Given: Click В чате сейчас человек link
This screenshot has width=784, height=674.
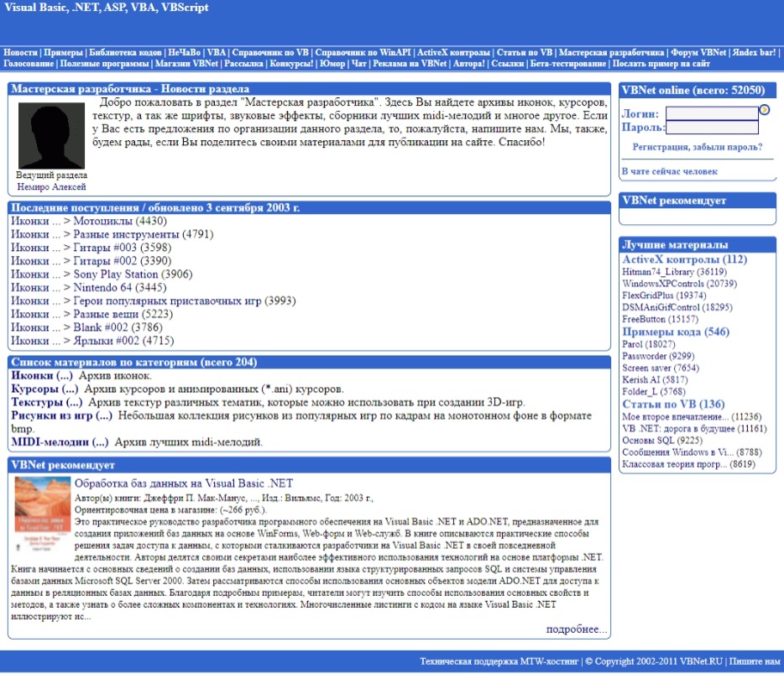Looking at the screenshot, I should (670, 171).
